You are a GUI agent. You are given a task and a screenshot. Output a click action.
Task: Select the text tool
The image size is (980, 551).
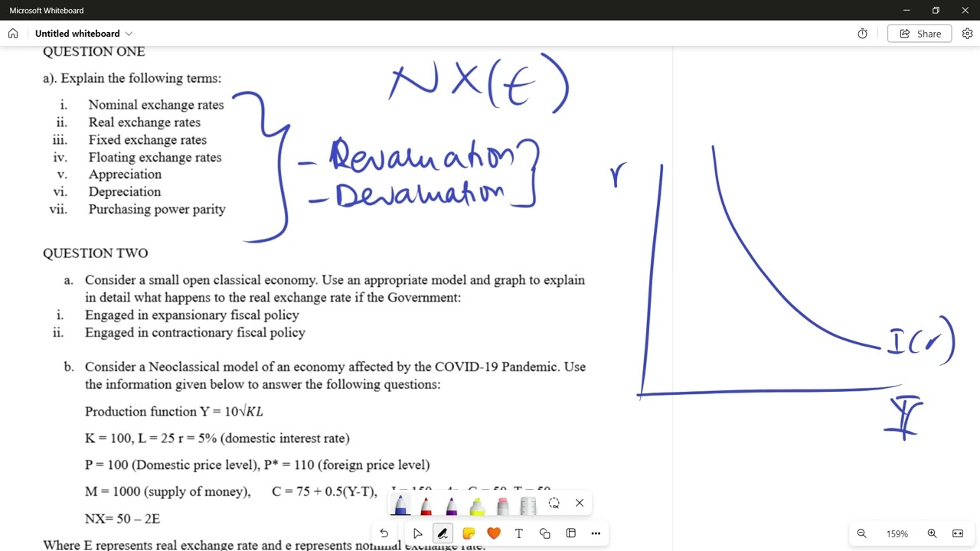click(519, 533)
